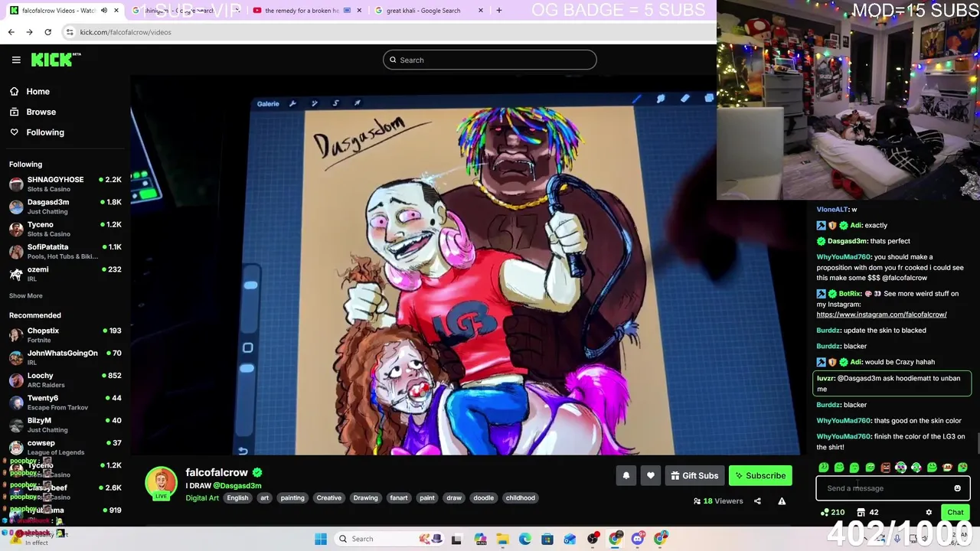Open File Explorer from the taskbar
The width and height of the screenshot is (980, 551).
point(503,539)
